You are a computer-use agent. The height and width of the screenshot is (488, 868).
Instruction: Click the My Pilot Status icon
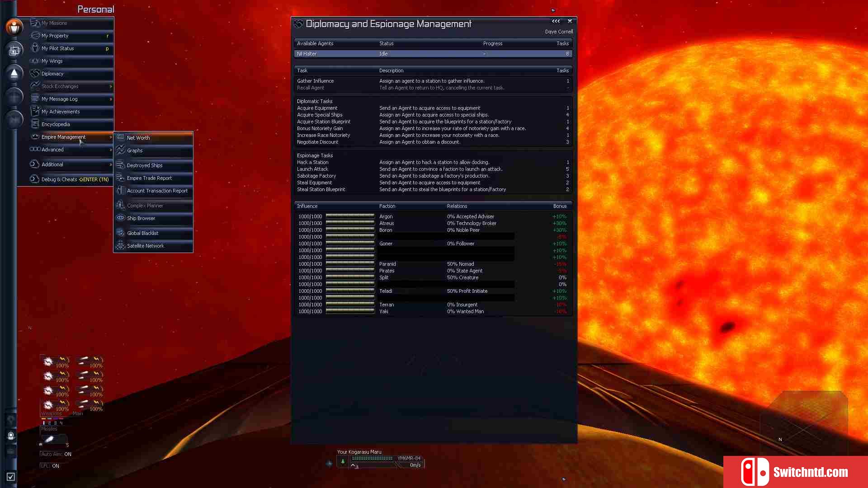pos(35,48)
